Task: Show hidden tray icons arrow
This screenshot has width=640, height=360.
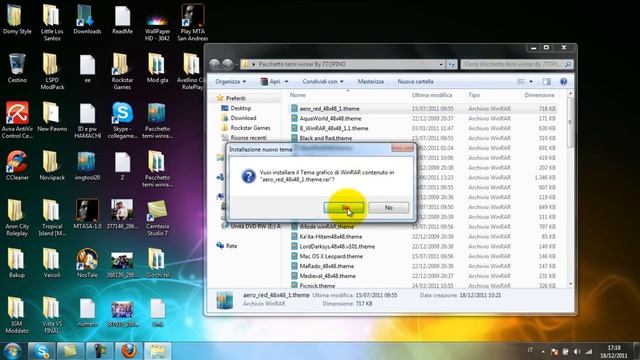Action: click(x=543, y=351)
